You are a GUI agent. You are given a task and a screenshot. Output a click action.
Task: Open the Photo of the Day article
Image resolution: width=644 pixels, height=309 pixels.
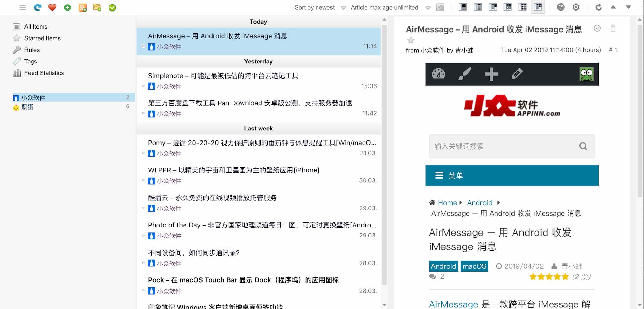pos(259,230)
